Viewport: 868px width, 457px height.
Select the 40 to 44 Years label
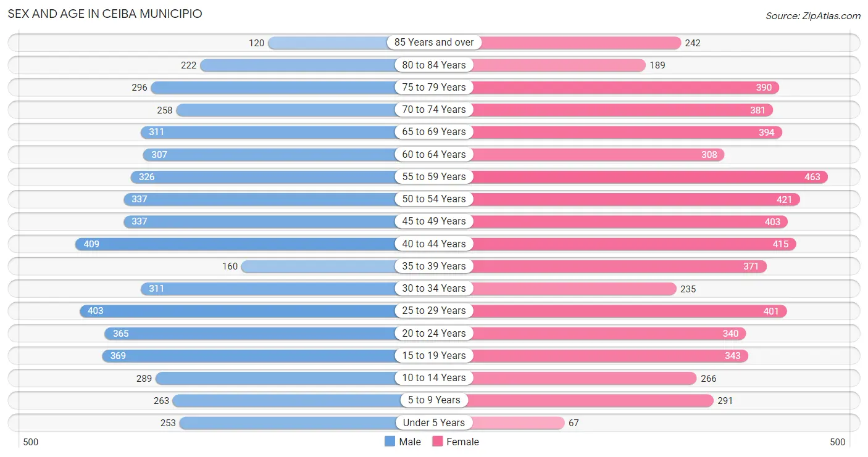pos(434,244)
